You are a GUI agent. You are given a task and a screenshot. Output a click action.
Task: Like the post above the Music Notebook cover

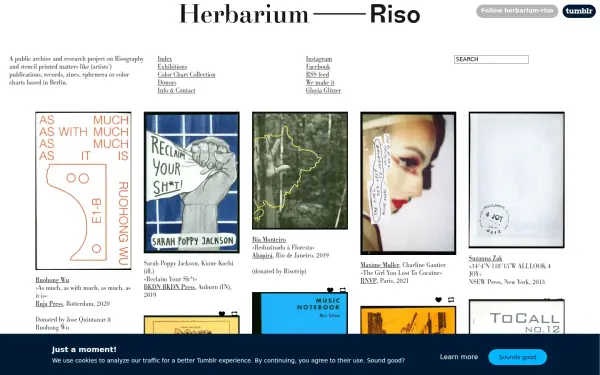coord(330,290)
